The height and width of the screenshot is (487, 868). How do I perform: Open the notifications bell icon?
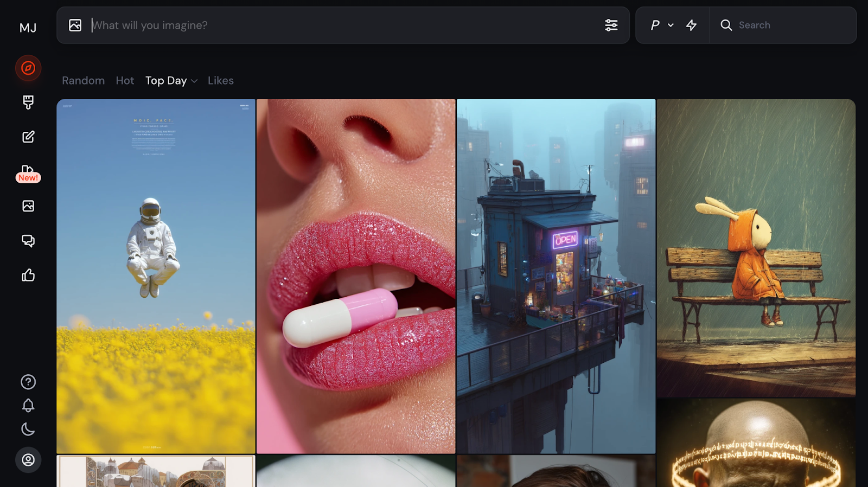tap(28, 406)
